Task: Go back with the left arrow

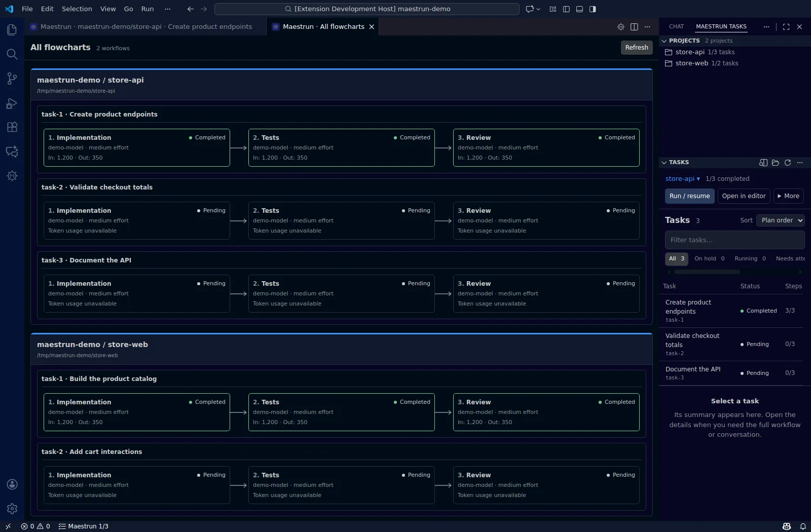Action: 191,9
